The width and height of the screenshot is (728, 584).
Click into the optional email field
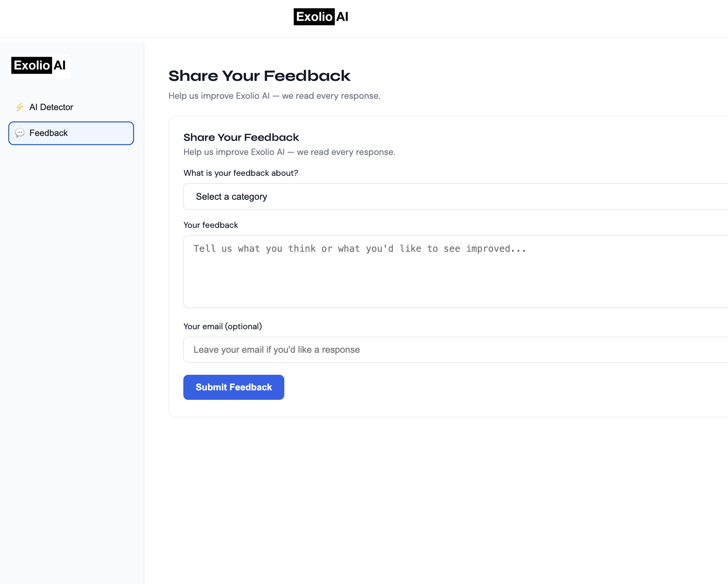(x=455, y=350)
